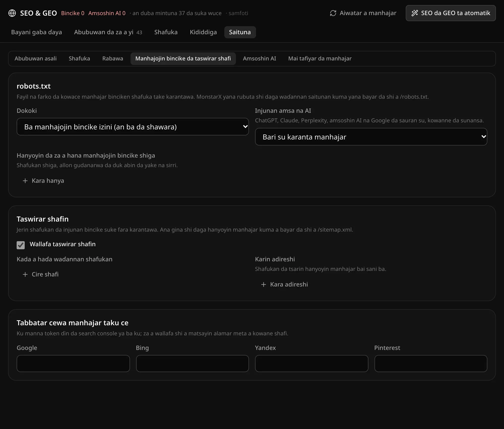This screenshot has height=429, width=504.
Task: Open Abubuwan asali sub-tab
Action: tap(36, 59)
